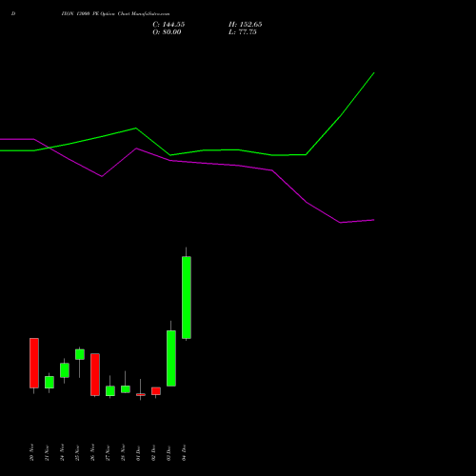This screenshot has width=476, height=476.
Task: Select the 26 Nov red candlestick
Action: coord(95,374)
